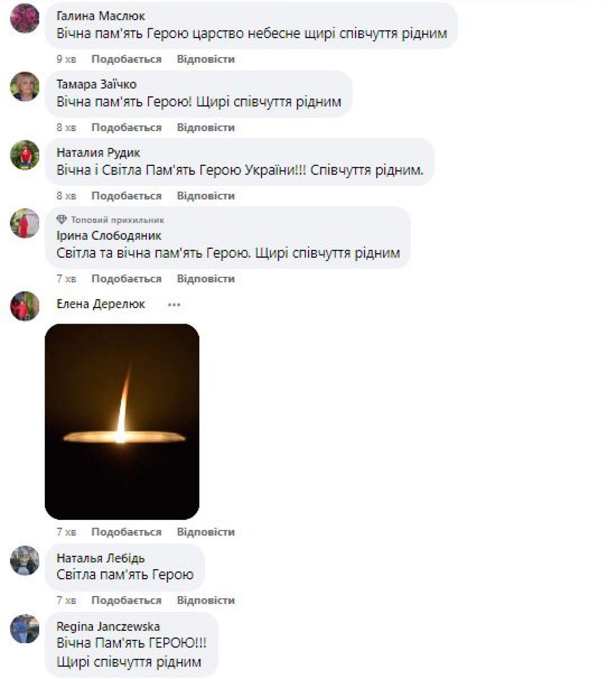Click Галина Маслюк's profile avatar
The width and height of the screenshot is (616, 679).
tap(25, 18)
